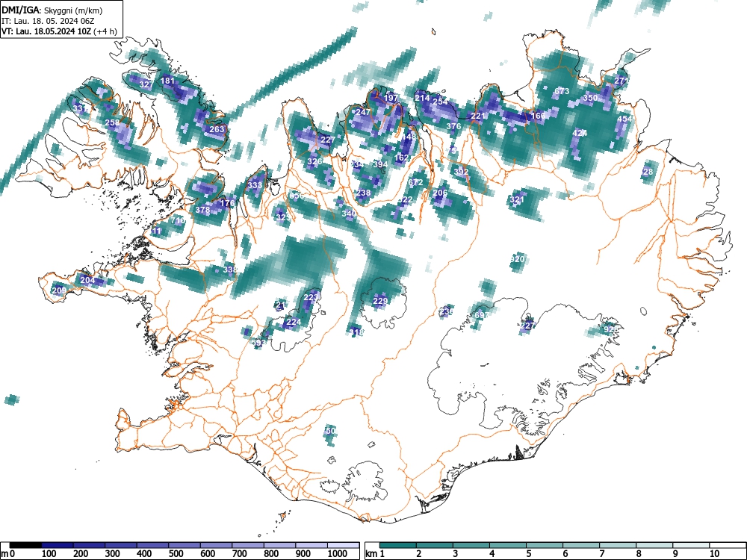The image size is (747, 560).
Task: Click the 697 value near Vatnajökull
Action: tap(481, 315)
